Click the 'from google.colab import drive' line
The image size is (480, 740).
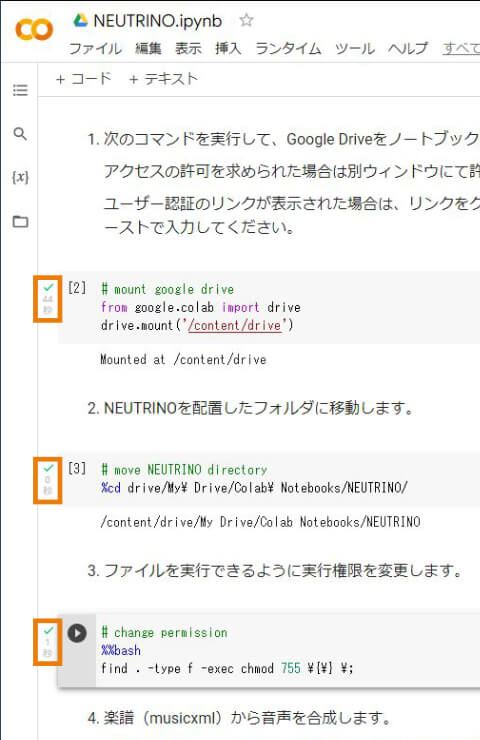[x=201, y=307]
